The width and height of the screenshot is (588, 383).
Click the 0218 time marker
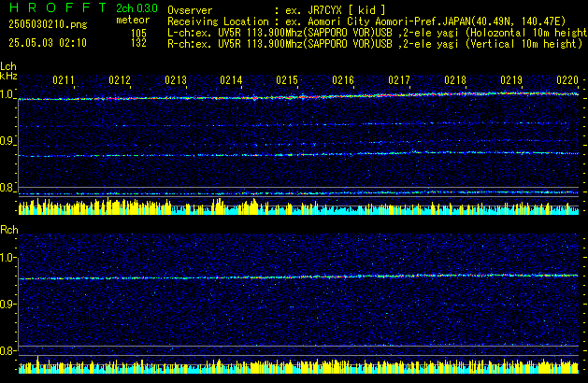pos(455,80)
